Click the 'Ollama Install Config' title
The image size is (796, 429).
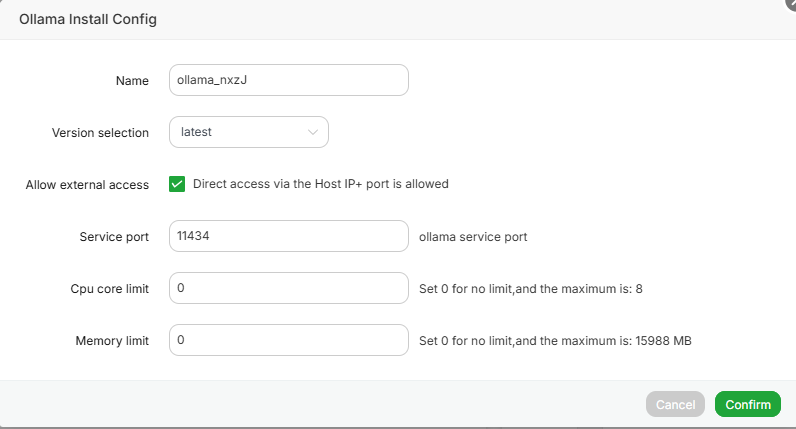point(88,19)
